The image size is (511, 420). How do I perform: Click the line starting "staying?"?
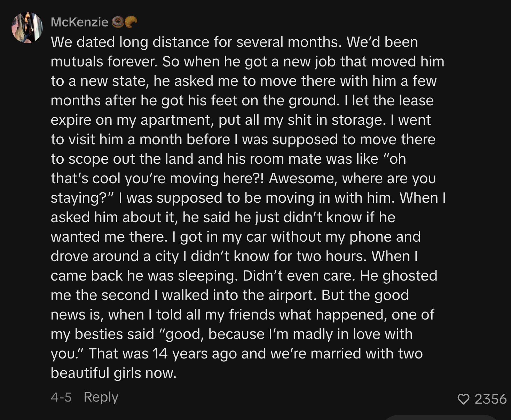[x=248, y=198]
